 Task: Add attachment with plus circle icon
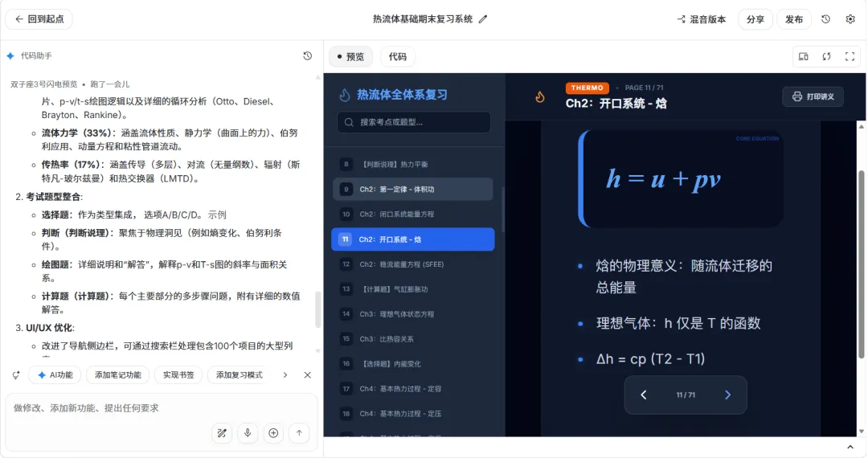click(x=273, y=433)
